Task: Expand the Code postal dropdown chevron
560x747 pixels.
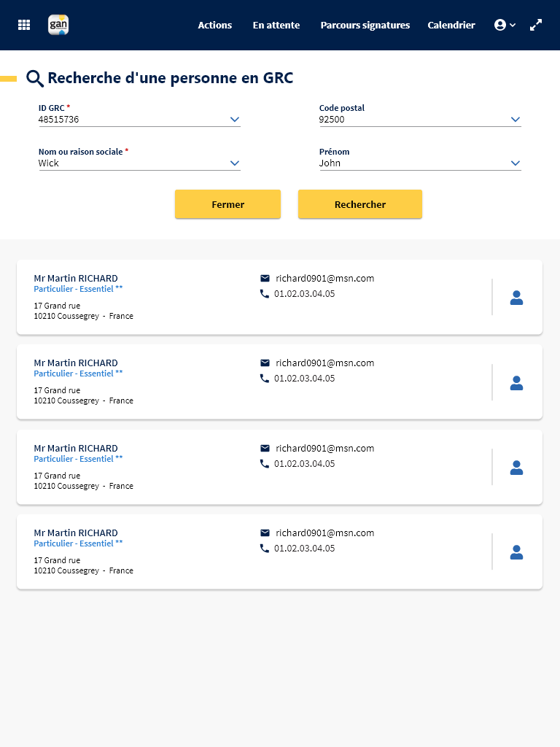Action: click(x=516, y=120)
